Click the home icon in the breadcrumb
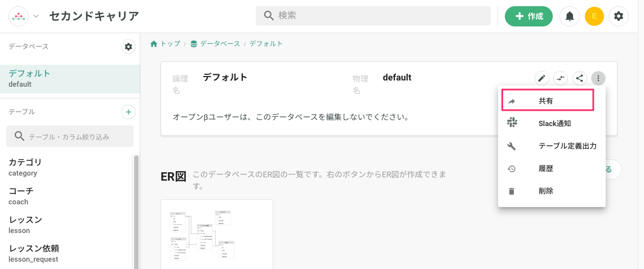Image resolution: width=644 pixels, height=269 pixels. [x=154, y=43]
